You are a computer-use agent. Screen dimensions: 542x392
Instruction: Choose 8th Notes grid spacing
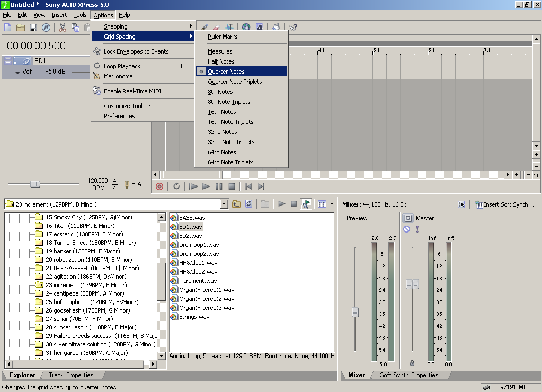coord(241,92)
